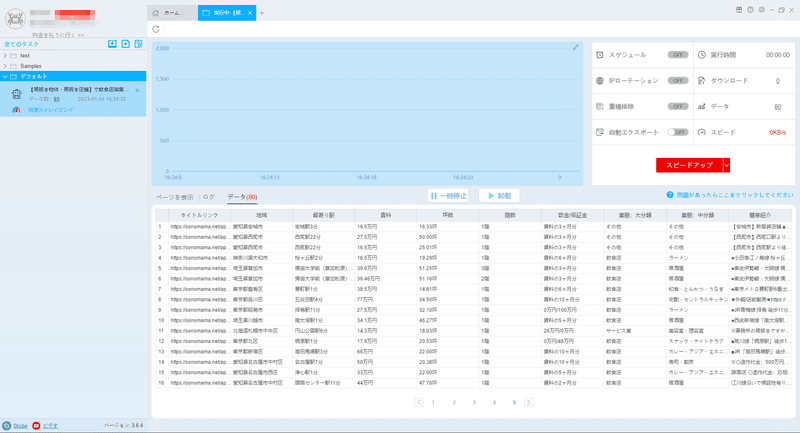Open the ビデオ link
800x433 pixels.
point(50,426)
